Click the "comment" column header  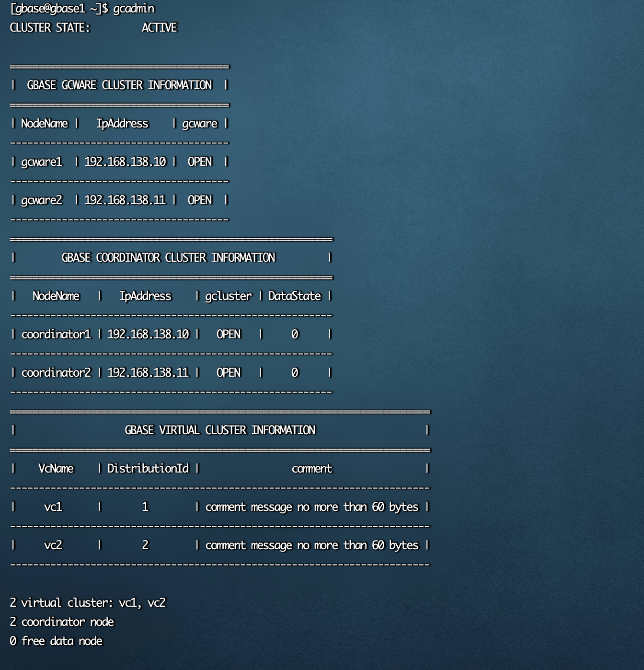pos(312,469)
